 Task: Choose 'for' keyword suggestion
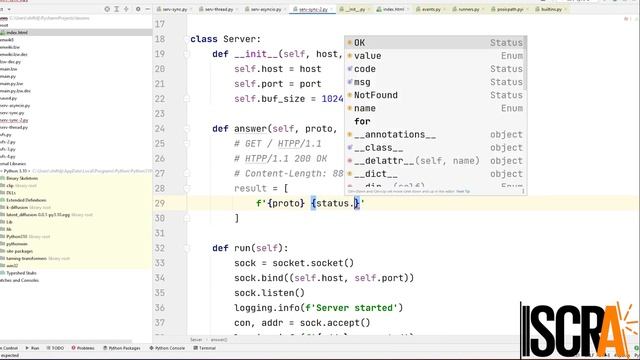click(x=435, y=121)
